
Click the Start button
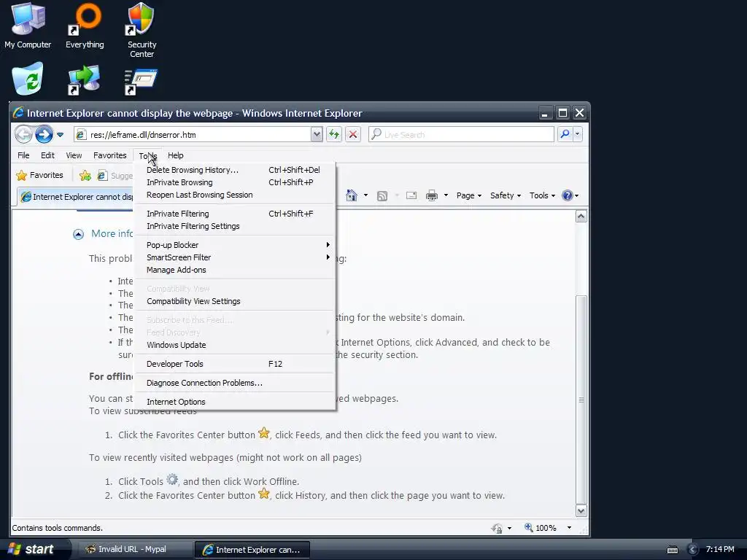coord(32,550)
